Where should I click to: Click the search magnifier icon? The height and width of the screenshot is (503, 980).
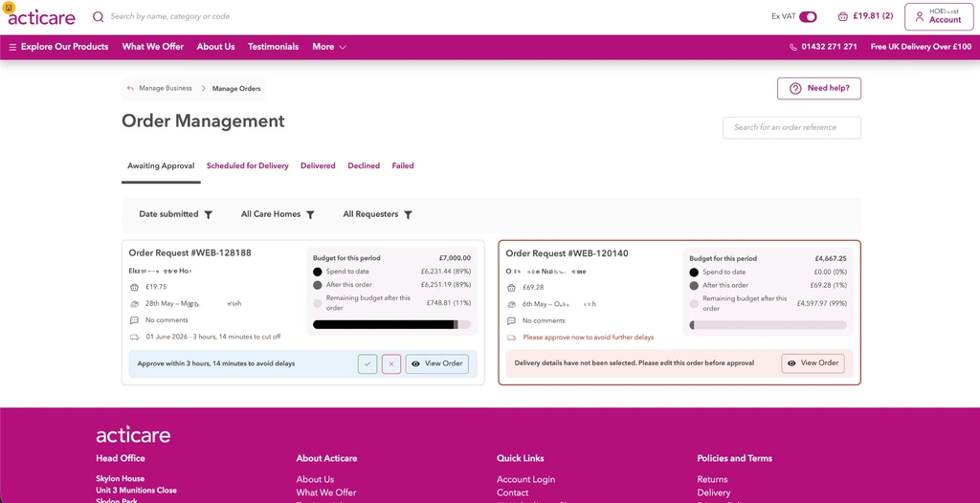coord(99,17)
